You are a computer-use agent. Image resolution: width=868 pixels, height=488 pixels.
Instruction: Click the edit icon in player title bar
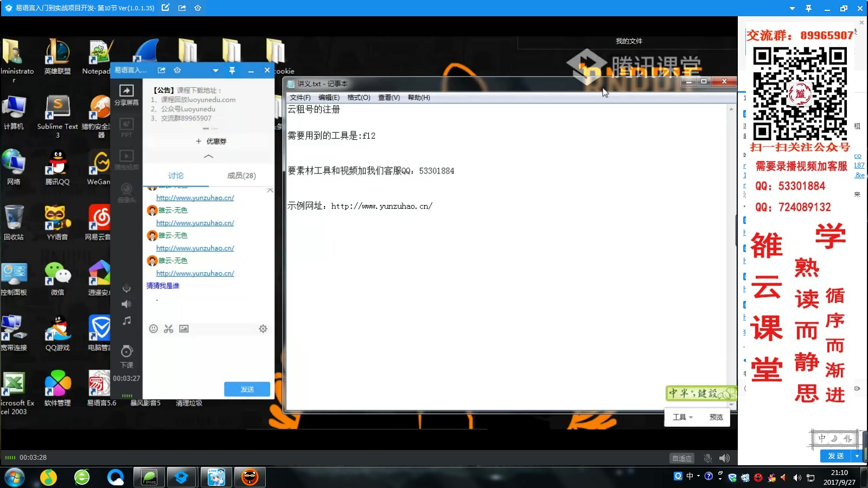tap(165, 8)
